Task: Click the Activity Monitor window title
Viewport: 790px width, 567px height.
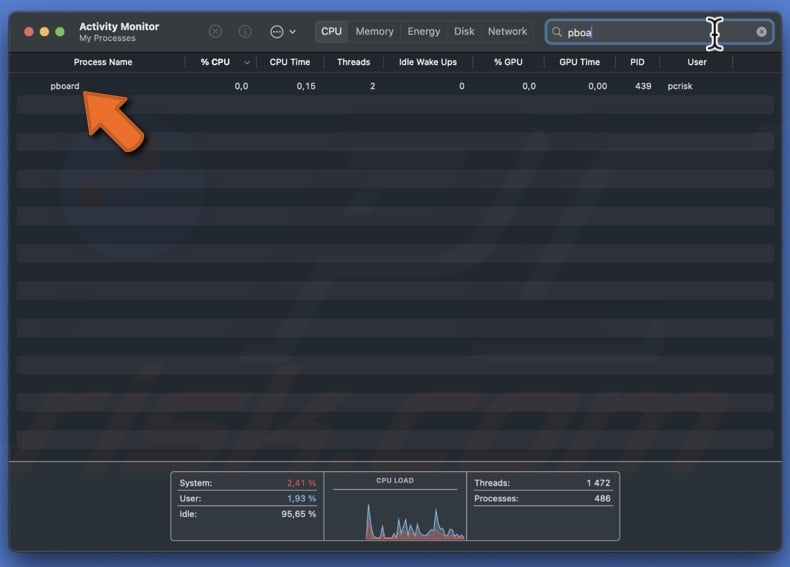Action: tap(119, 26)
